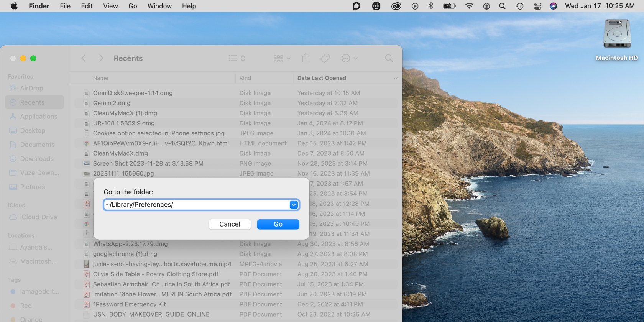The height and width of the screenshot is (322, 644).
Task: Click the Finder search icon
Action: [x=389, y=58]
